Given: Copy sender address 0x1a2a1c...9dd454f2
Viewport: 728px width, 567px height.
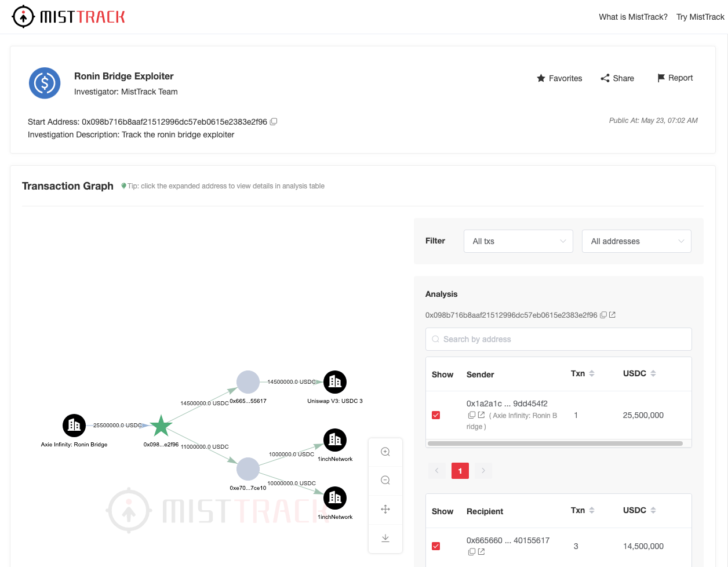Looking at the screenshot, I should coord(472,415).
